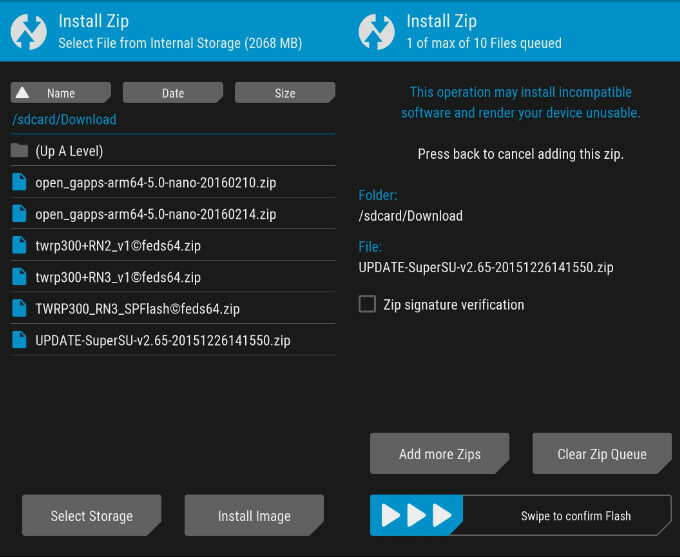Click the TWRP logo in left Install Zip header

click(x=29, y=32)
